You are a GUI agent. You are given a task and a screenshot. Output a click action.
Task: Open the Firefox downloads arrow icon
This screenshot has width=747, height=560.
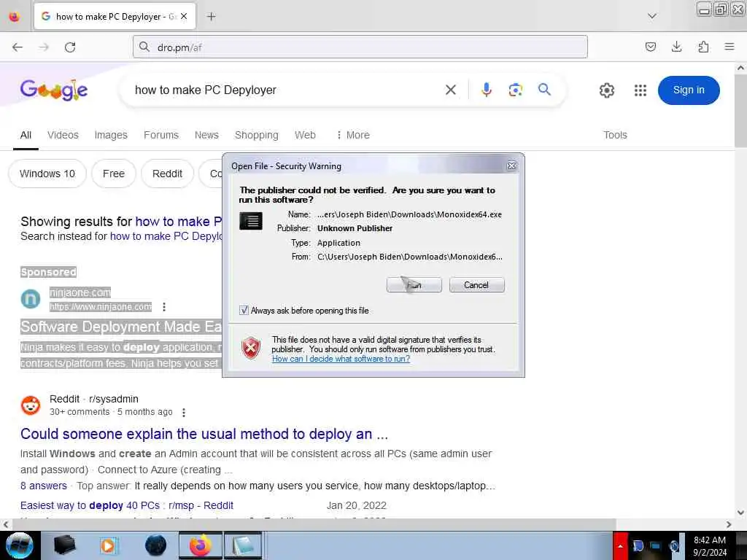676,47
